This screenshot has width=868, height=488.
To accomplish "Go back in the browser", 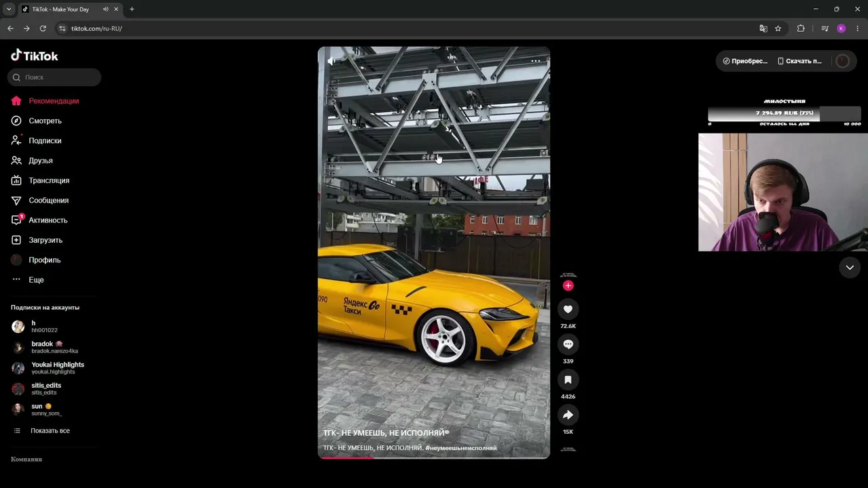I will pyautogui.click(x=10, y=28).
